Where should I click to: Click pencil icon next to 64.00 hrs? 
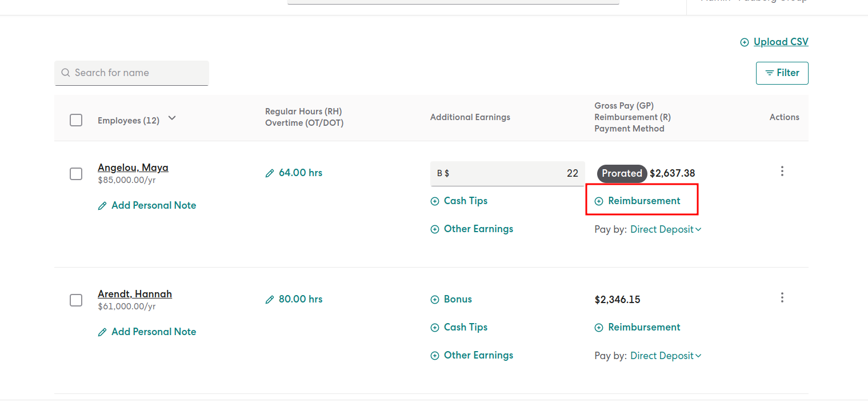(x=270, y=173)
